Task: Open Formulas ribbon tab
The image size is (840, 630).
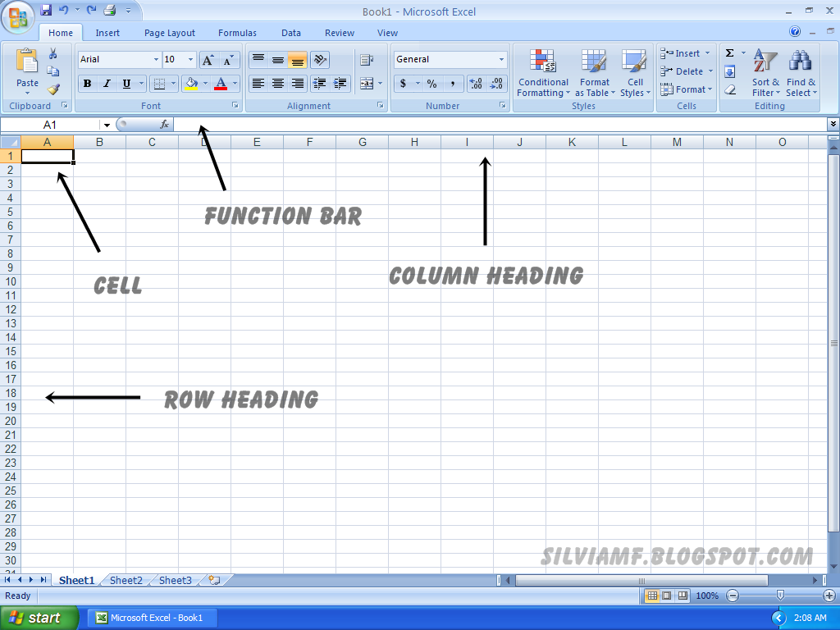Action: (x=237, y=33)
